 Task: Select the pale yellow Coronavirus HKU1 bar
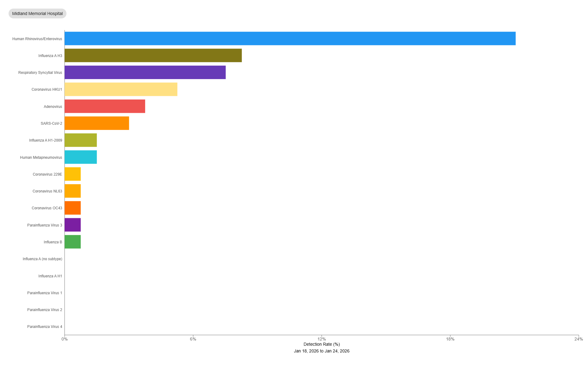click(x=121, y=89)
